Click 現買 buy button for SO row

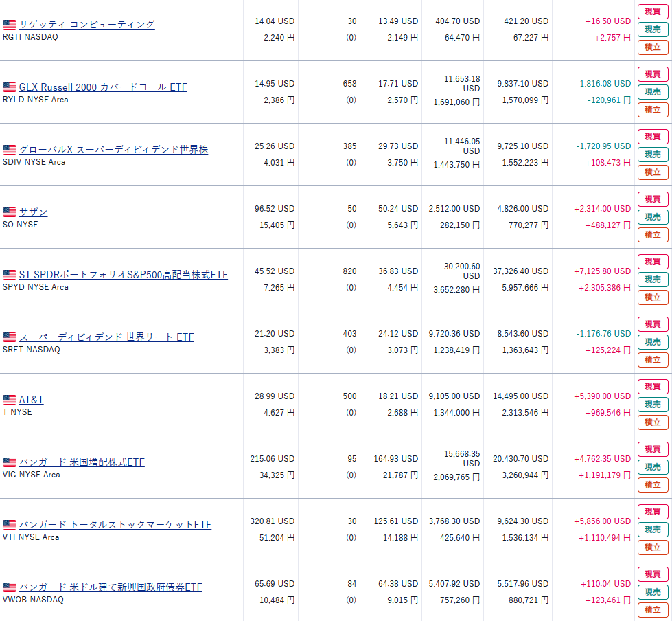[652, 199]
